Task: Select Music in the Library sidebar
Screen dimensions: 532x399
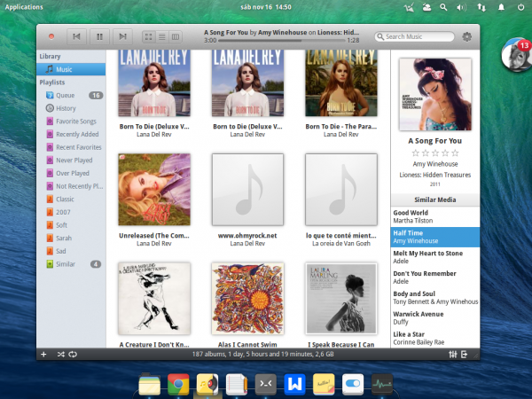Action: click(71, 69)
